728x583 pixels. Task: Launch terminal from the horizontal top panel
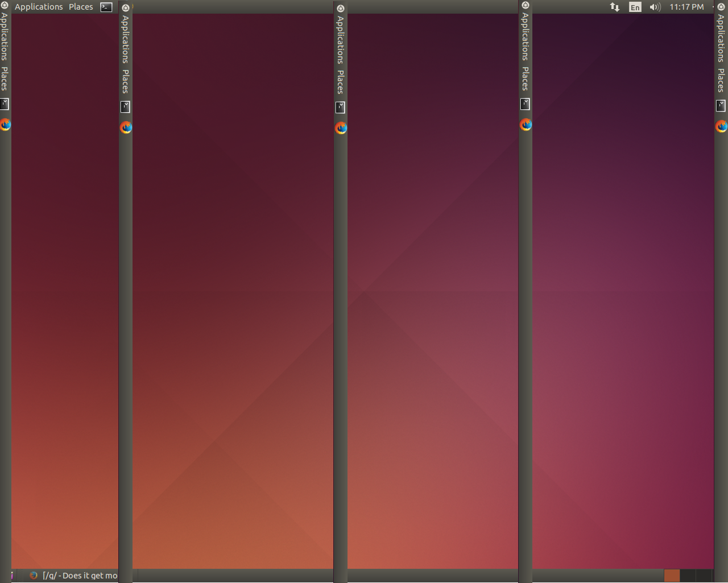tap(106, 7)
